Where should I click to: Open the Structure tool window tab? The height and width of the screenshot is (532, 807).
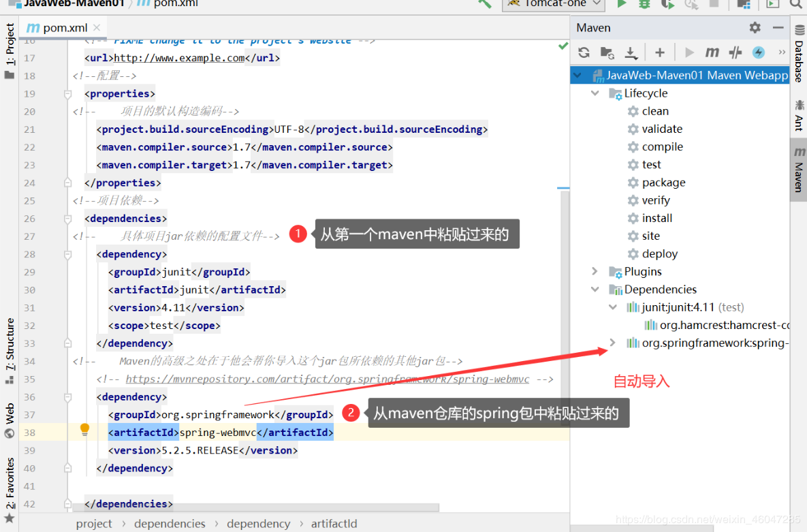click(x=10, y=351)
